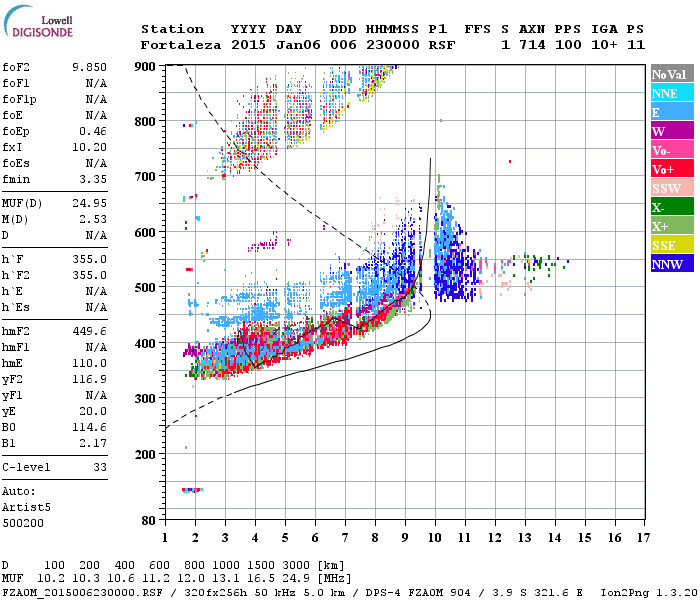The width and height of the screenshot is (700, 600).
Task: Select the E direction legend swatch
Action: [x=672, y=112]
